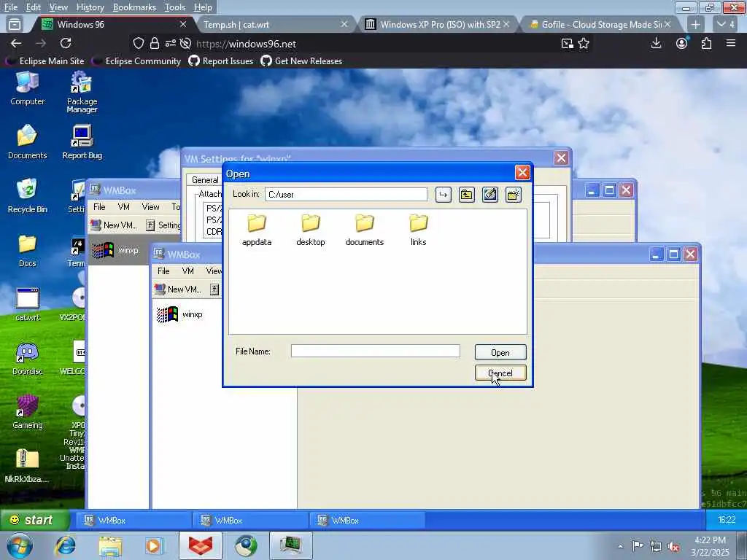
Task: Open the Docs folder icon
Action: tap(27, 250)
